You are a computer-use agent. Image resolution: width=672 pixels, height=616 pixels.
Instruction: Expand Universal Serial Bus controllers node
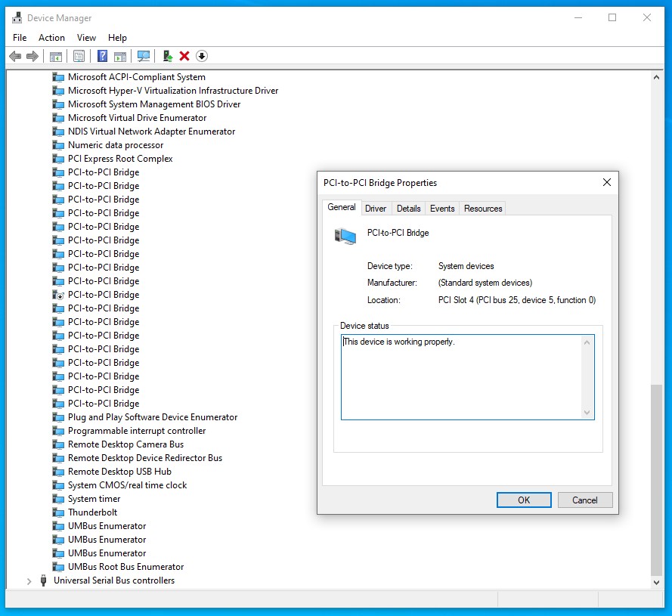29,581
